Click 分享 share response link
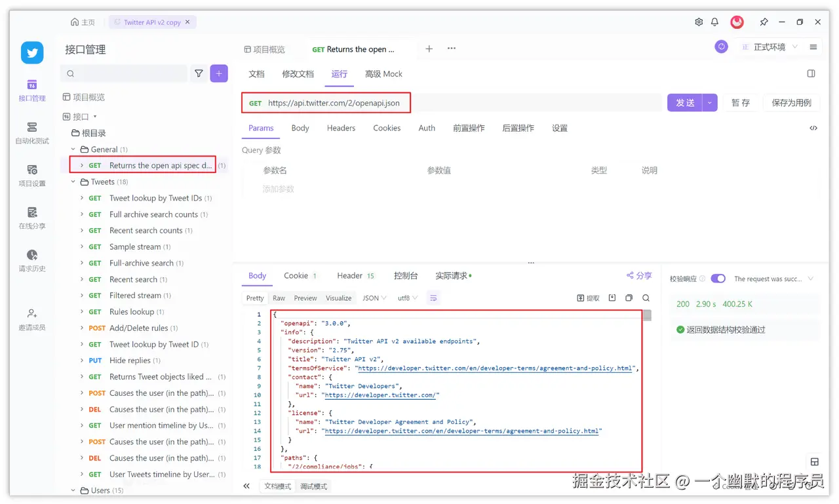Screen dimensions: 839x504 (x=639, y=276)
